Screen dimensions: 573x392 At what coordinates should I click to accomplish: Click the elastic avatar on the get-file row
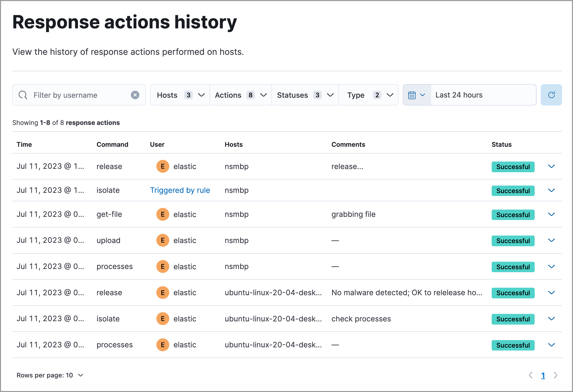click(x=162, y=214)
